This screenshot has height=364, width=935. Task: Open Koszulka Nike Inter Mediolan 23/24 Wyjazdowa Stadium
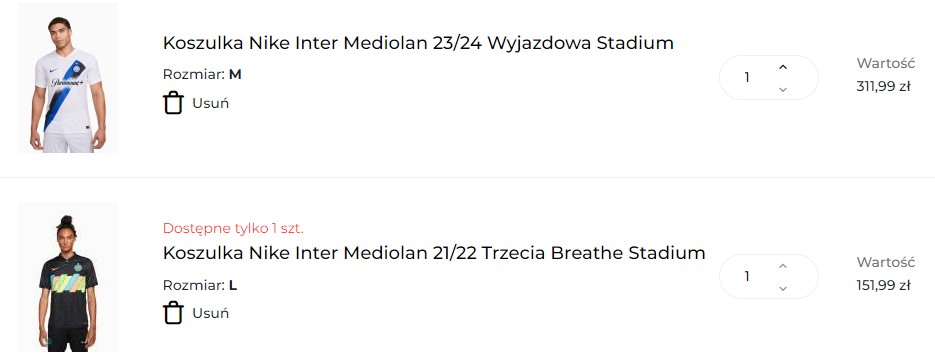coord(418,43)
